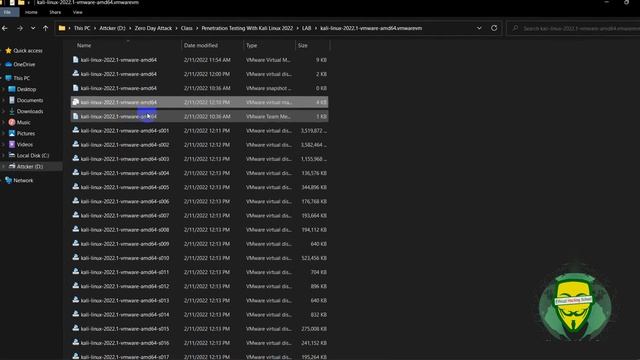Viewport: 640px width, 360px height.
Task: Select file name kali-linux-2022.1-vmware-amd64-s013
Action: pos(125,300)
